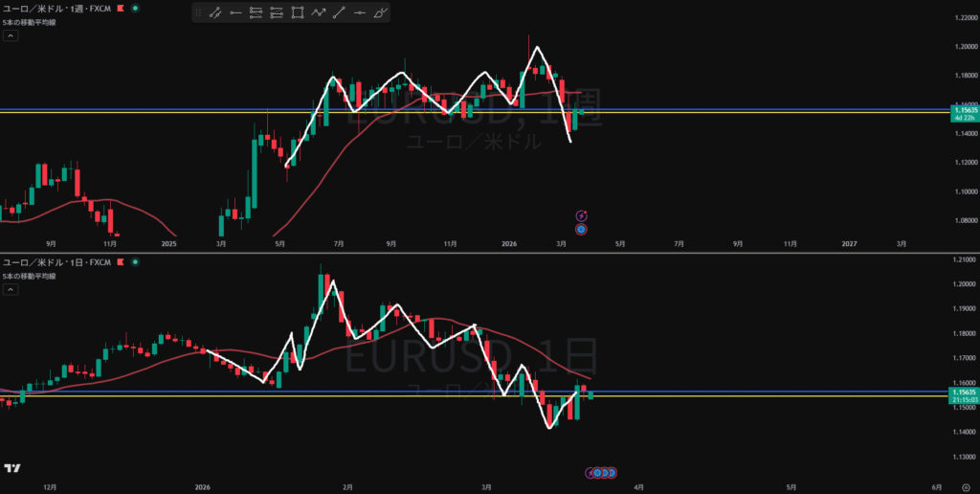Click the economic event markers on the daily chart timeline
This screenshot has height=494, width=980.
point(603,472)
